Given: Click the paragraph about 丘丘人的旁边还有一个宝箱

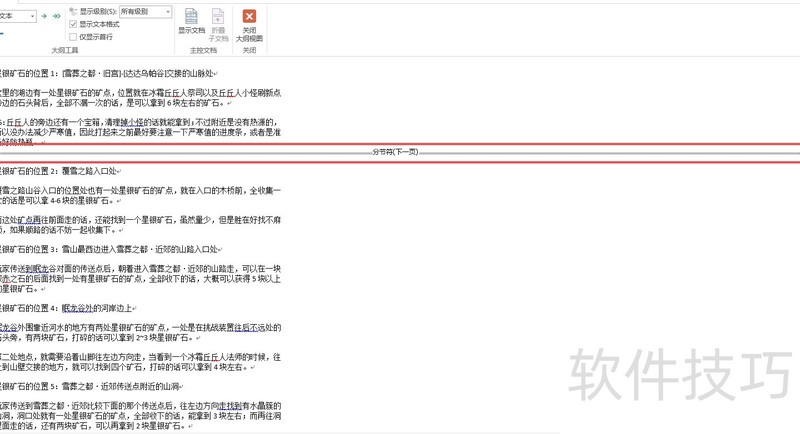Looking at the screenshot, I should 140,132.
